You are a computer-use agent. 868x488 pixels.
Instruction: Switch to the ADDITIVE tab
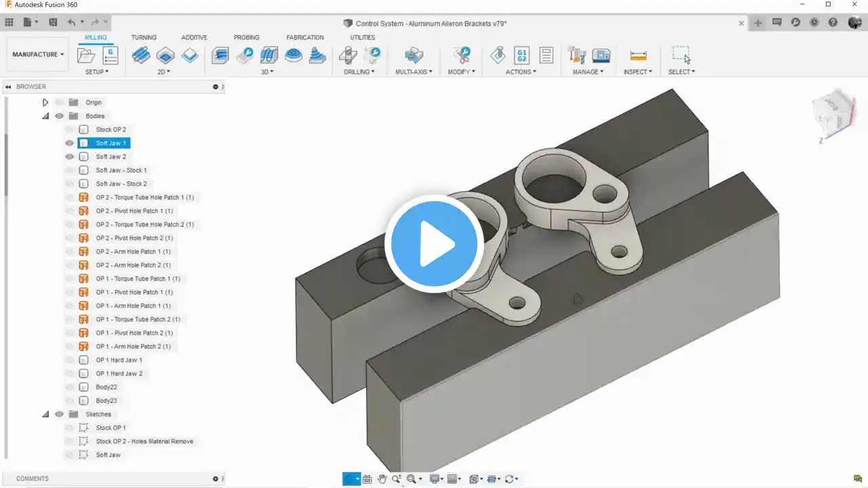click(194, 37)
